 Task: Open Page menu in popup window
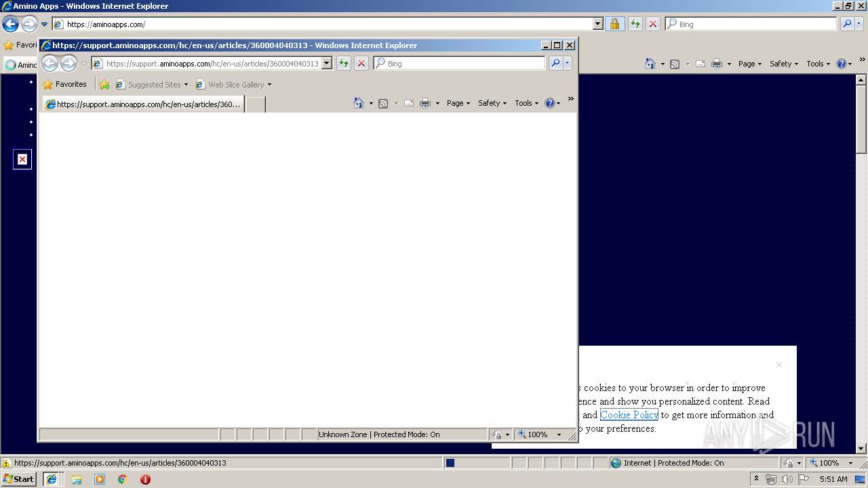[458, 103]
